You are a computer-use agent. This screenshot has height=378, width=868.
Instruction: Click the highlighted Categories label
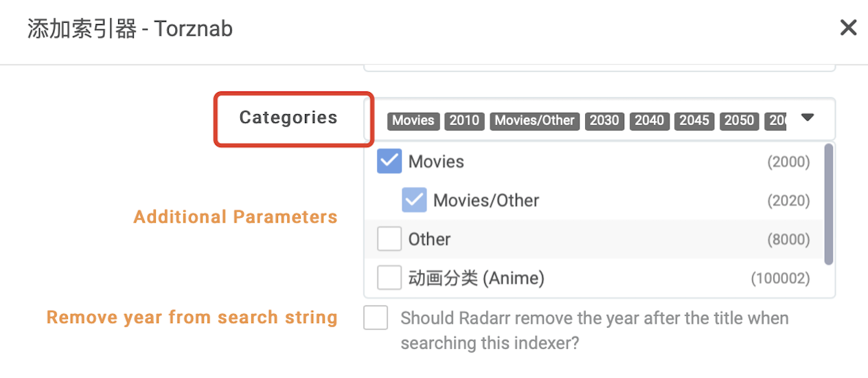(x=288, y=118)
